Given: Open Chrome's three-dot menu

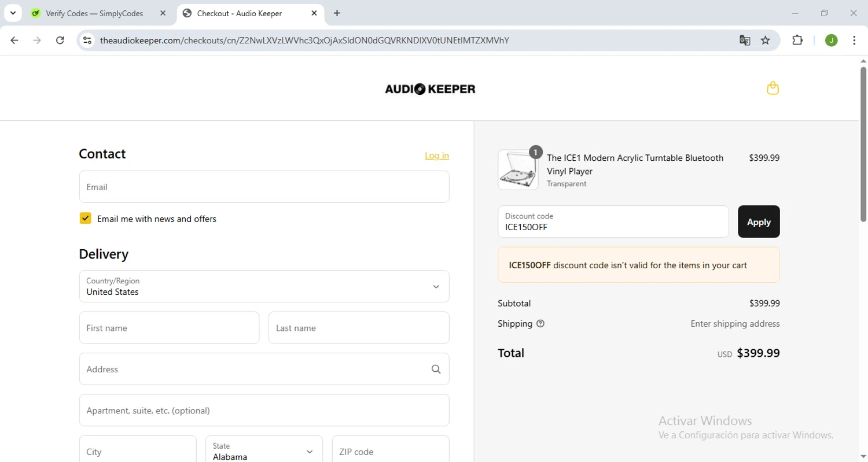Looking at the screenshot, I should [854, 40].
